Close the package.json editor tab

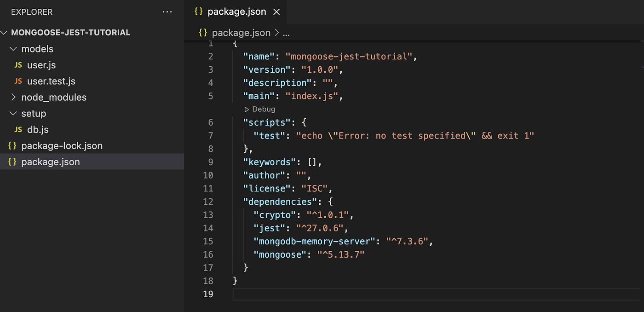[x=276, y=12]
